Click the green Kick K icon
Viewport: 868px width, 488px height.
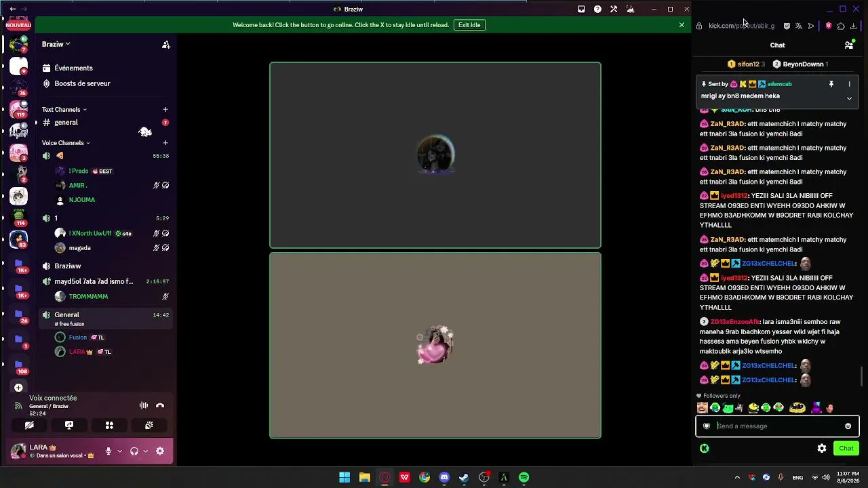pos(705,448)
